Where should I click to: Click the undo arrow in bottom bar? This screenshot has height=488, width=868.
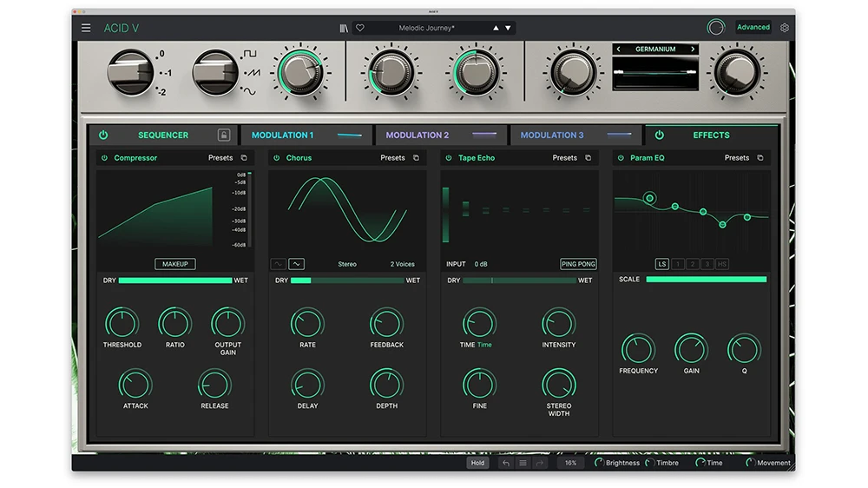(x=506, y=463)
